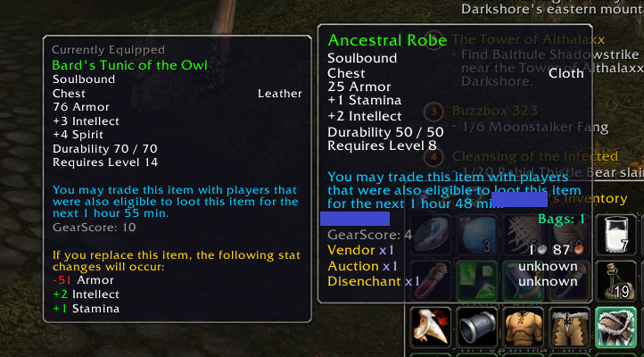Click the ball of thread stack of 10
644x357 pixels.
tap(570, 235)
